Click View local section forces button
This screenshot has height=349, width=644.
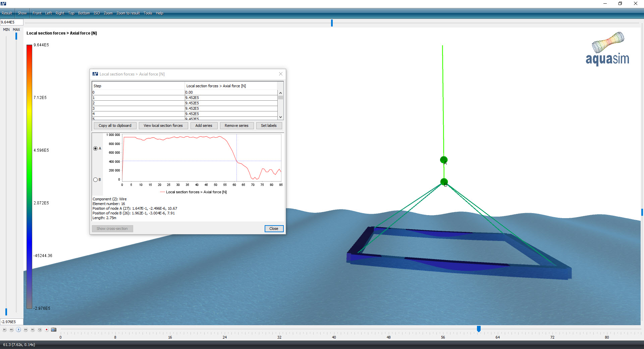click(x=163, y=126)
